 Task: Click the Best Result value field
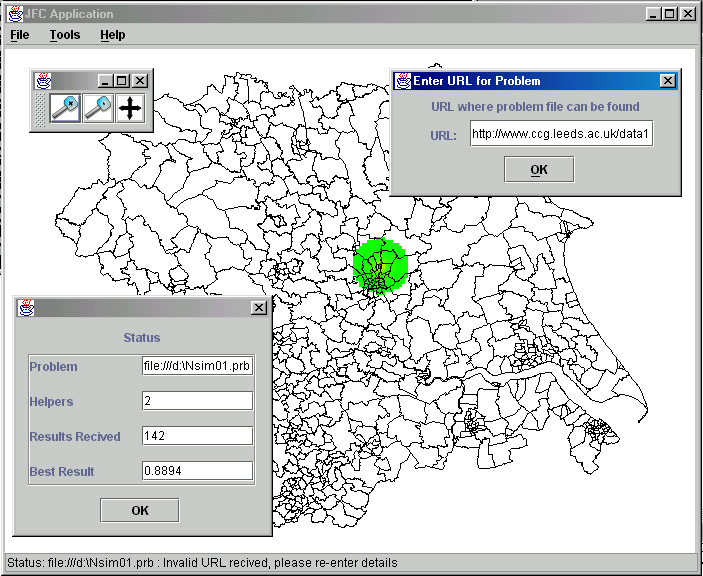(x=197, y=471)
